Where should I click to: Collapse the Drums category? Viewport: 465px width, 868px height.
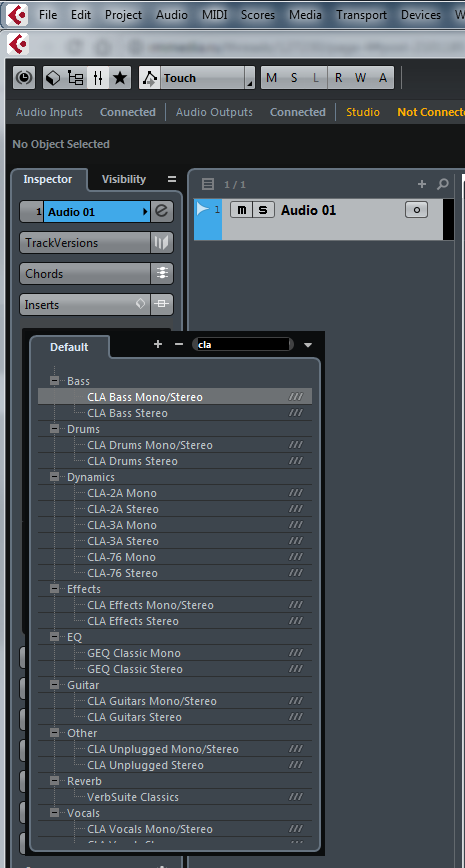point(54,429)
